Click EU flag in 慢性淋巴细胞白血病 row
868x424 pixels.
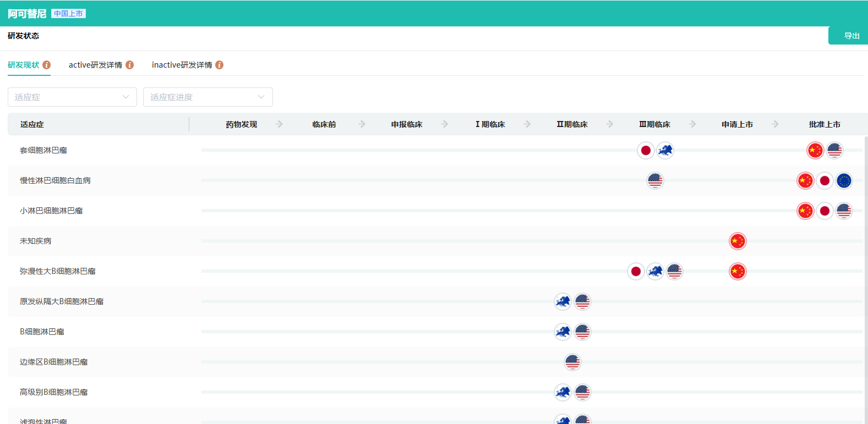point(844,180)
